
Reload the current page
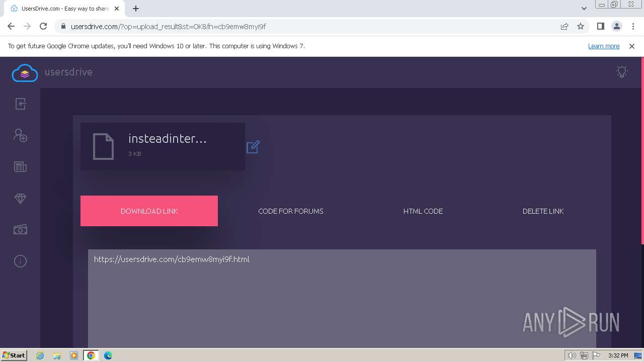point(43,26)
